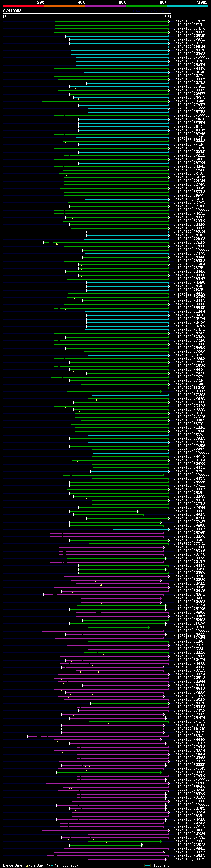Click the UniRef100_A9RY79 hit name
This screenshot has height=868, width=211.
pyautogui.click(x=189, y=457)
